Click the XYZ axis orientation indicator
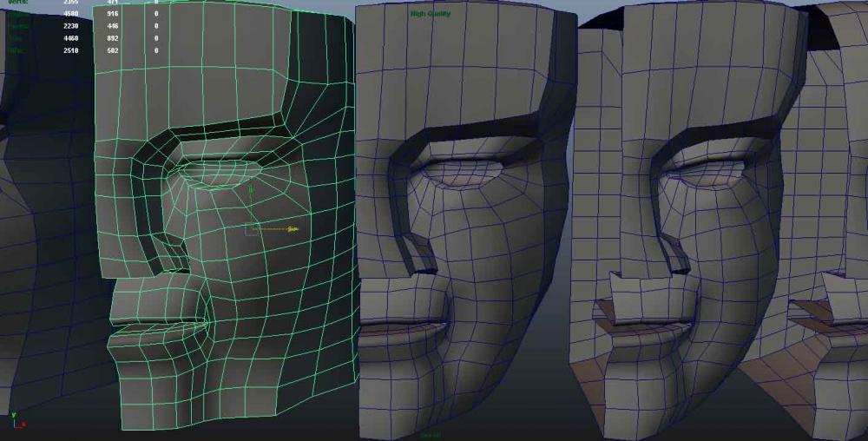The image size is (868, 441). click(x=17, y=420)
